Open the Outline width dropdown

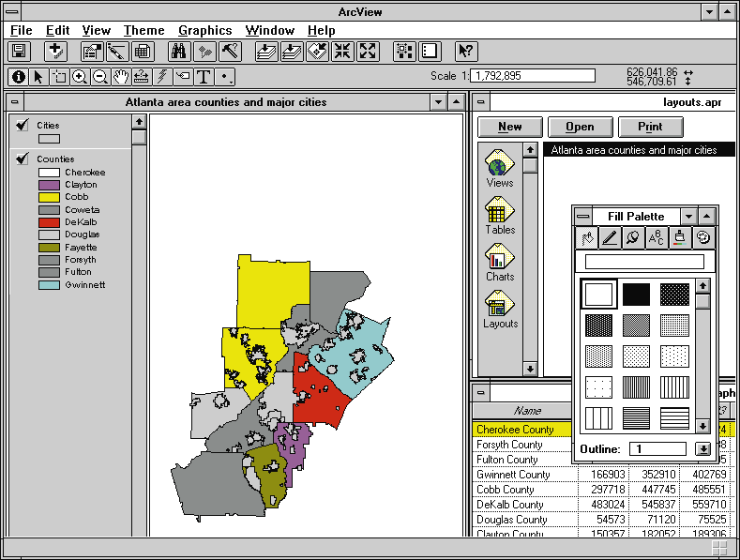click(x=702, y=449)
